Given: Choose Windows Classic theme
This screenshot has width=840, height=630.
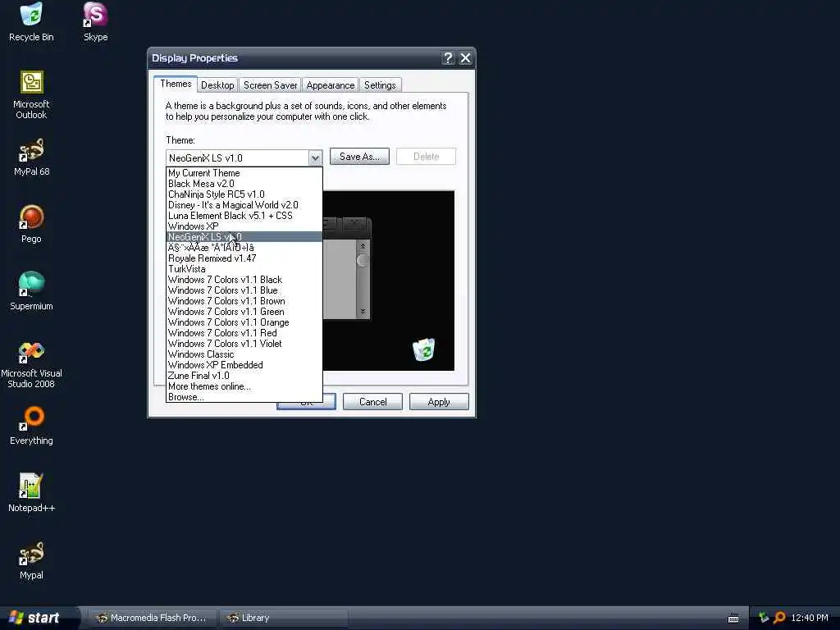Looking at the screenshot, I should pos(244,354).
